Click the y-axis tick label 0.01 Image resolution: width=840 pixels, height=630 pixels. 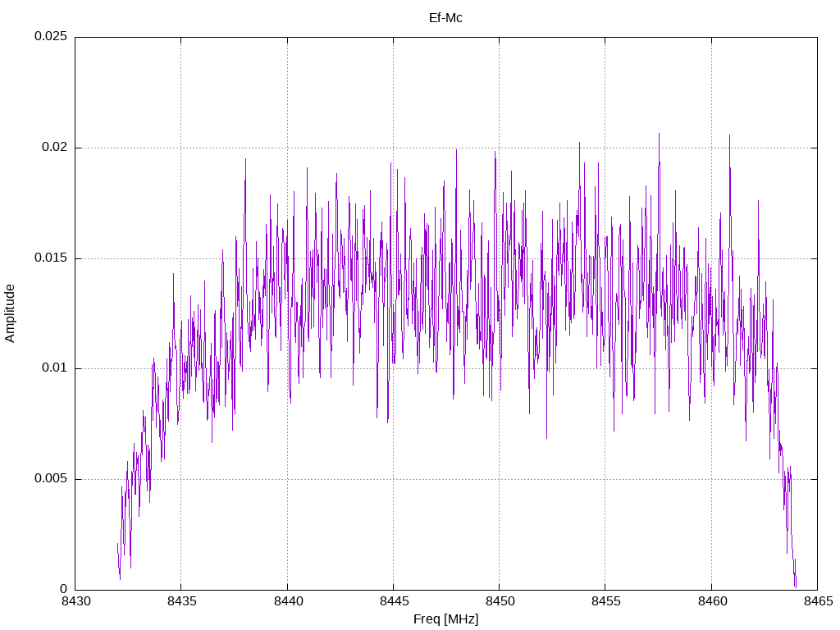click(55, 368)
